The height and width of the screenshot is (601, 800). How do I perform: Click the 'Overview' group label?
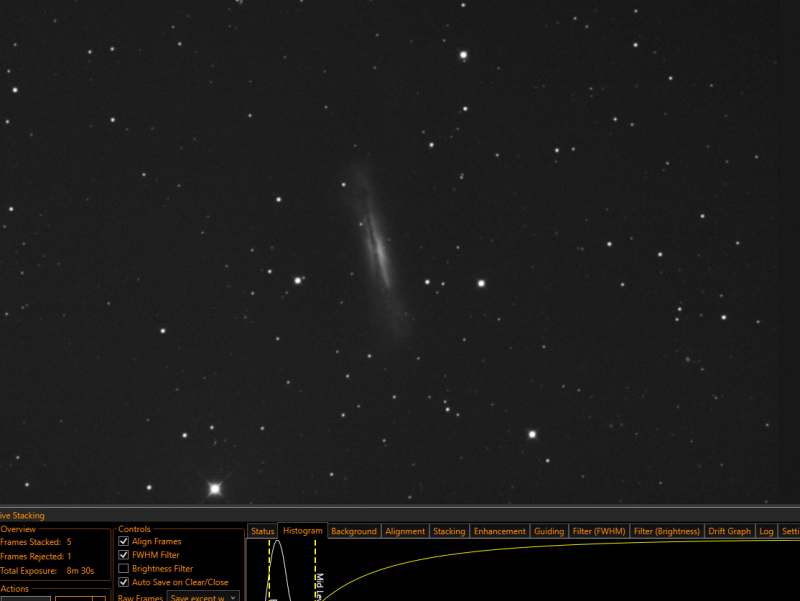[18, 529]
